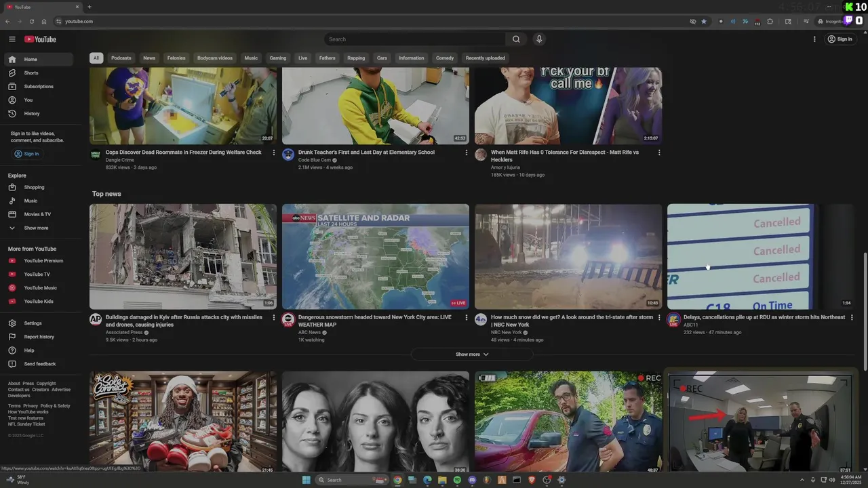Open options menu for Dangerous snowstorm live video

pyautogui.click(x=467, y=318)
